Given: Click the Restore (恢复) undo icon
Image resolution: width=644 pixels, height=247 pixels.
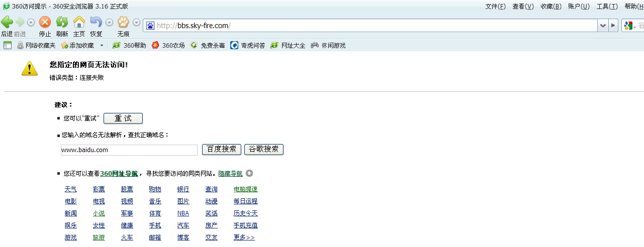Looking at the screenshot, I should tap(96, 22).
